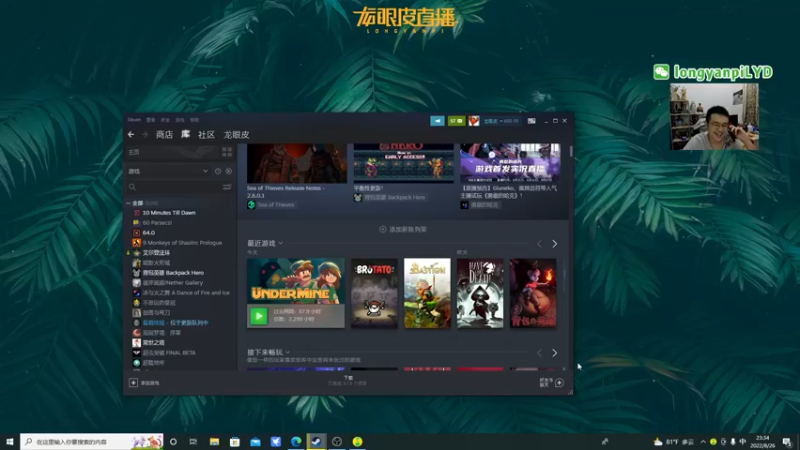The image size is (800, 450).
Task: Open File Explorer from the taskbar
Action: point(214,441)
